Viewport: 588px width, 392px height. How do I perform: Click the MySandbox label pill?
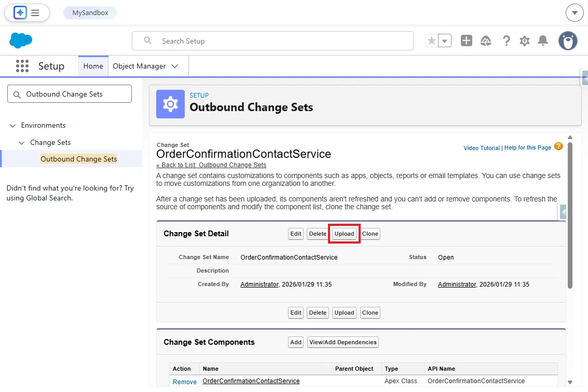click(x=90, y=13)
